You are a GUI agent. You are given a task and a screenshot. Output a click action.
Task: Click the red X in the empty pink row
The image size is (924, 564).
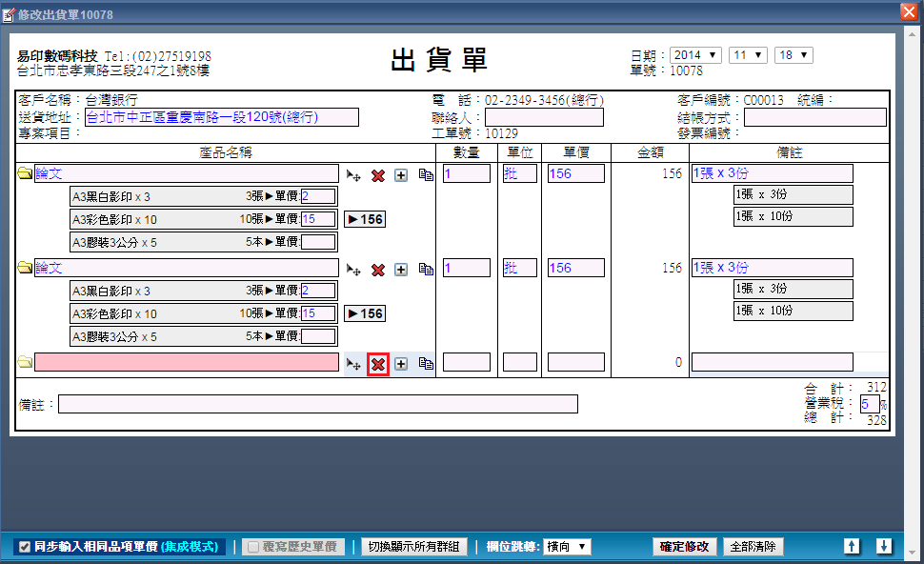tap(378, 364)
